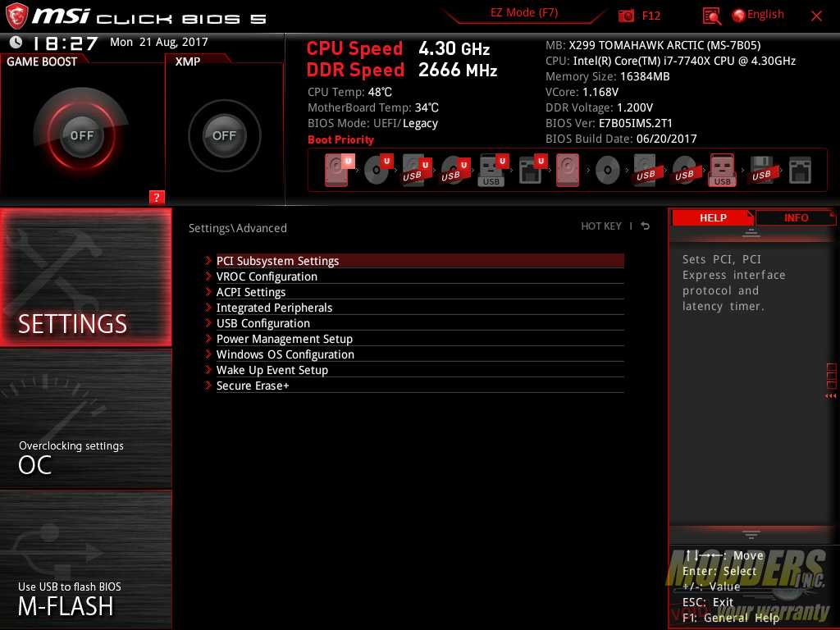
Task: Toggle the GAME BOOST knob on
Action: [x=81, y=135]
